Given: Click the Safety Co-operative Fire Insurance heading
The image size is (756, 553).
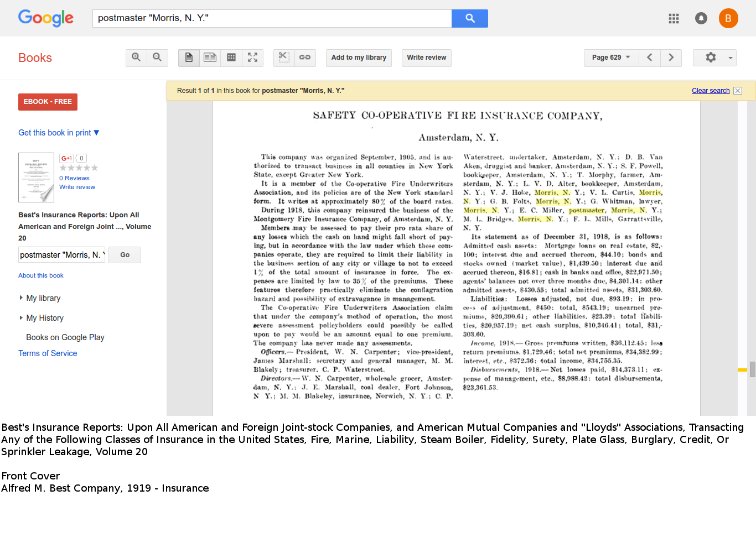Looking at the screenshot, I should click(458, 116).
